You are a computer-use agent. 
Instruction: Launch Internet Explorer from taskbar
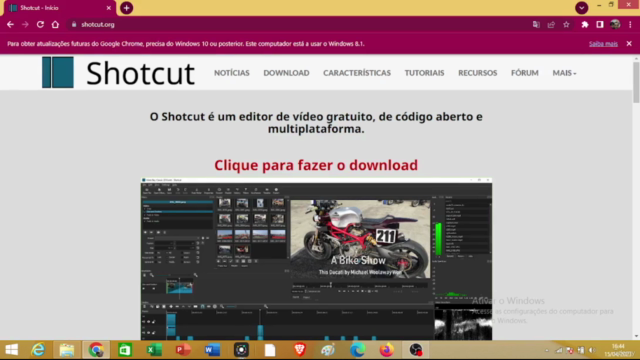(x=38, y=350)
